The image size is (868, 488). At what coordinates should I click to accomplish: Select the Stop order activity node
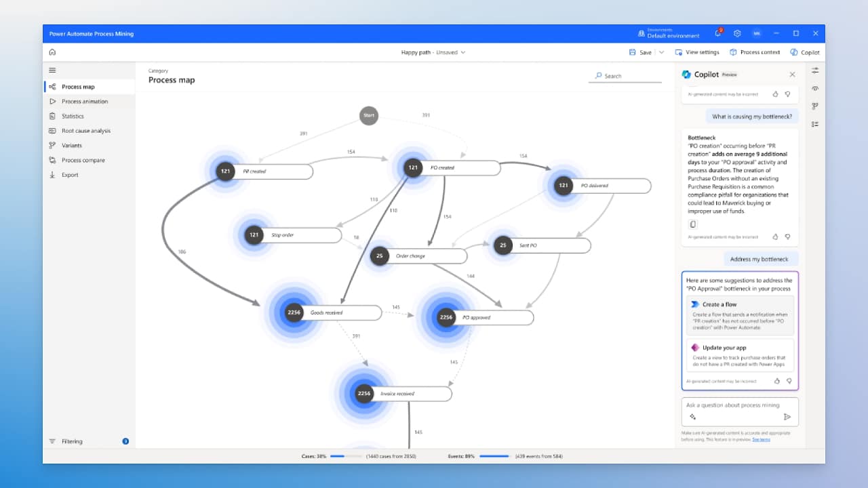(x=294, y=235)
